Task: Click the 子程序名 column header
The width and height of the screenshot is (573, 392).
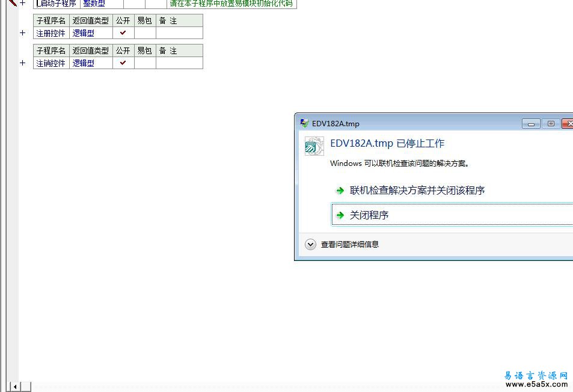Action: point(51,20)
